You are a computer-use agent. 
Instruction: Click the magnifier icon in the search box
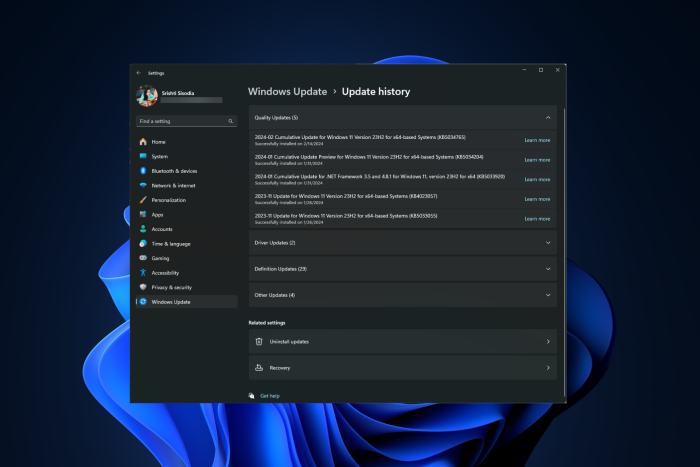point(231,121)
